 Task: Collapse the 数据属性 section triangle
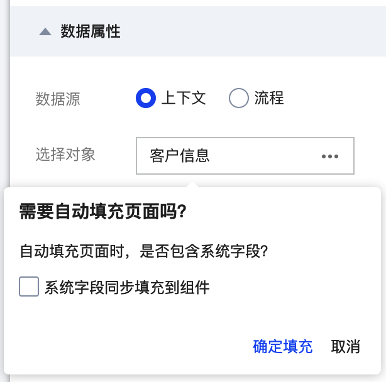(45, 32)
